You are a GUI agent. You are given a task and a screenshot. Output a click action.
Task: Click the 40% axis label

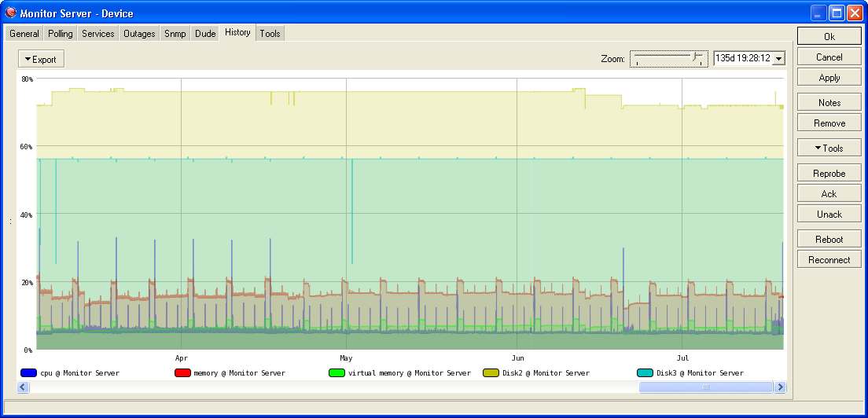coord(27,215)
